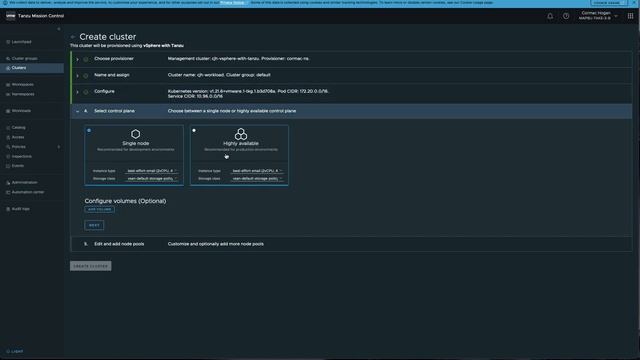Click the Configure step status circle
This screenshot has width=640, height=360.
86,92
